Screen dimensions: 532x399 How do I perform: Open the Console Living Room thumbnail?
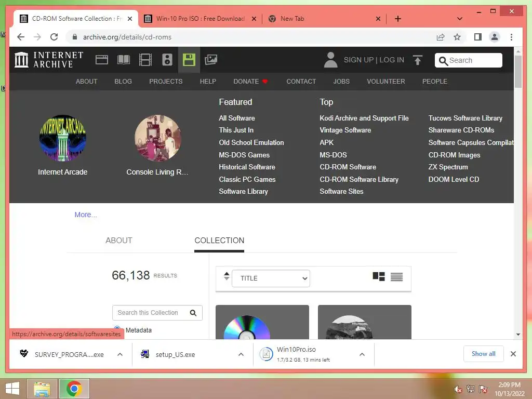click(x=157, y=138)
